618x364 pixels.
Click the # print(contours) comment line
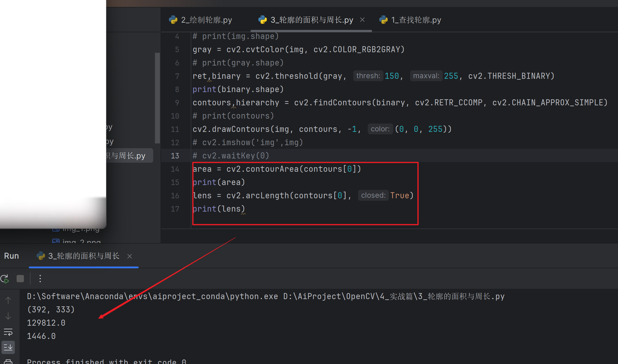pos(233,116)
